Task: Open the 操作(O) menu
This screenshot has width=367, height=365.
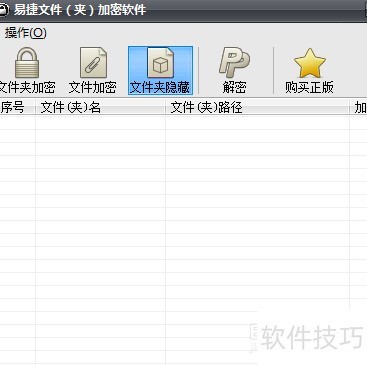Action: pos(25,33)
